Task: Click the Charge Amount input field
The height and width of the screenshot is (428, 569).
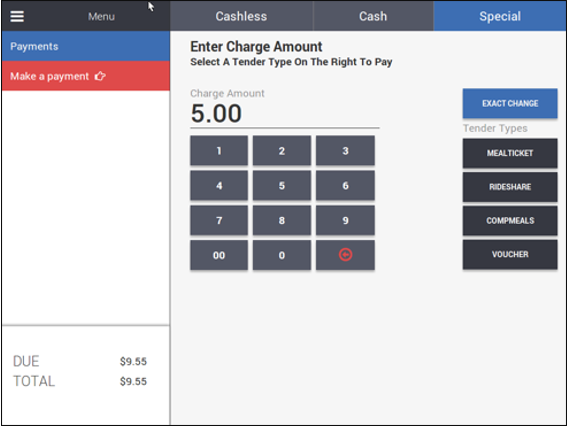Action: [285, 114]
